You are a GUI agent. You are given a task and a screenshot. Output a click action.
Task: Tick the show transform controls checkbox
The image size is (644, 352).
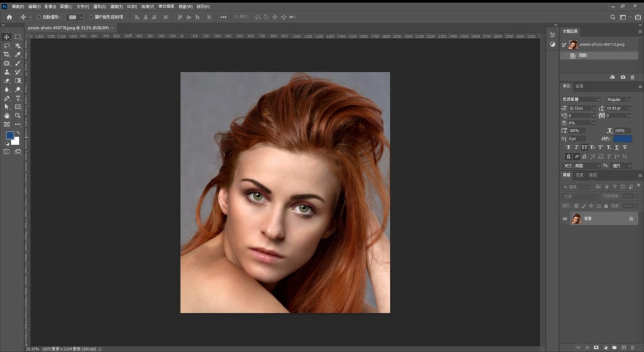91,17
